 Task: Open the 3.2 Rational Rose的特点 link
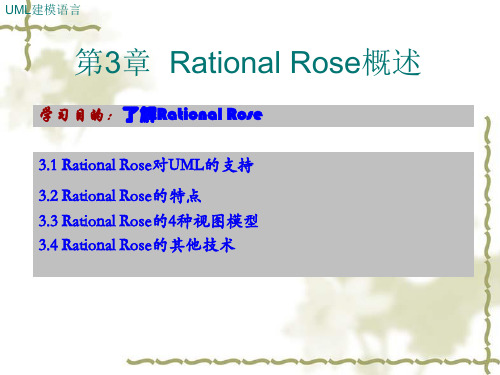(x=120, y=196)
